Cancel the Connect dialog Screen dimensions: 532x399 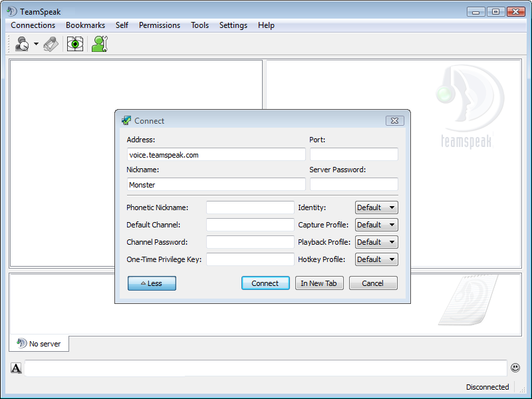coord(373,283)
